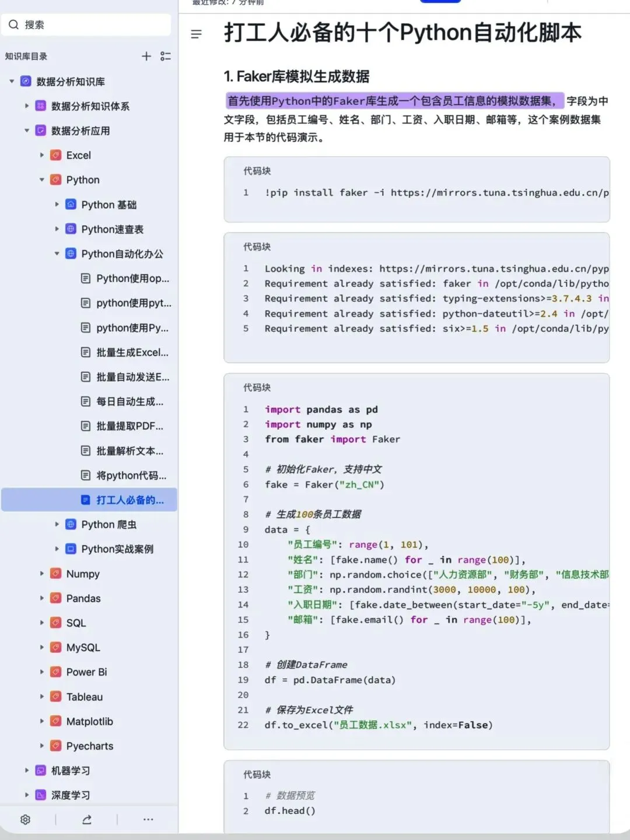Open the python使用pyt... document
This screenshot has height=840, width=630.
pyautogui.click(x=134, y=303)
